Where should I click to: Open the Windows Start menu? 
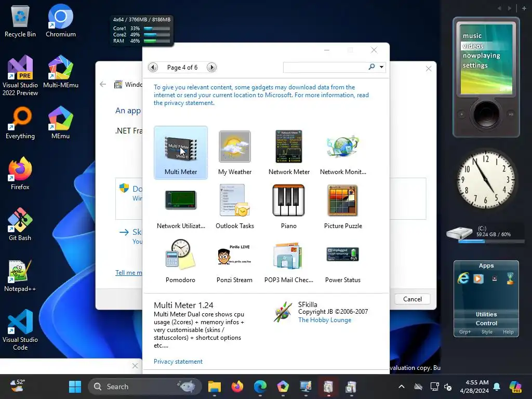(75, 387)
